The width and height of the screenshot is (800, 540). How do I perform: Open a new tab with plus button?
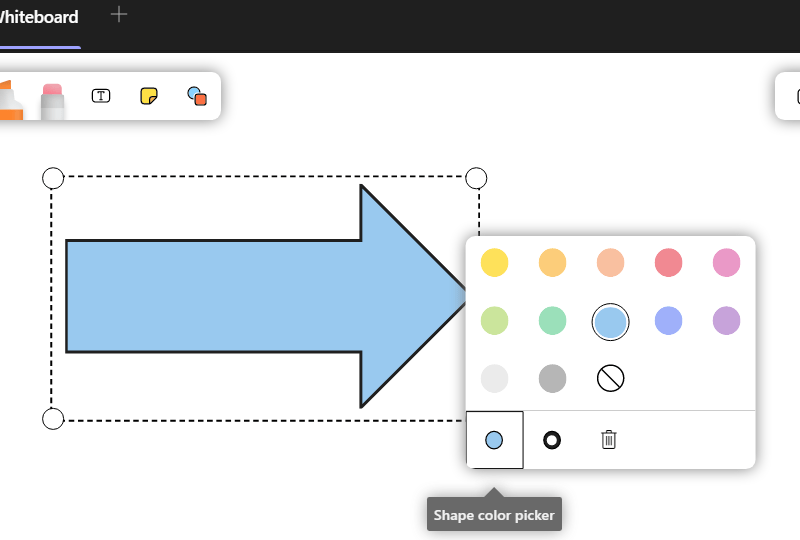click(x=119, y=14)
